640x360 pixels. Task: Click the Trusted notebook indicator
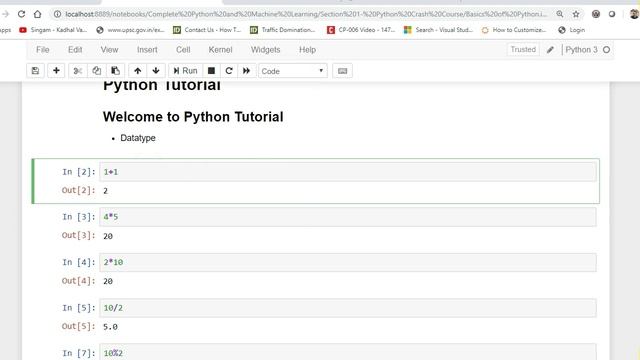(x=523, y=49)
